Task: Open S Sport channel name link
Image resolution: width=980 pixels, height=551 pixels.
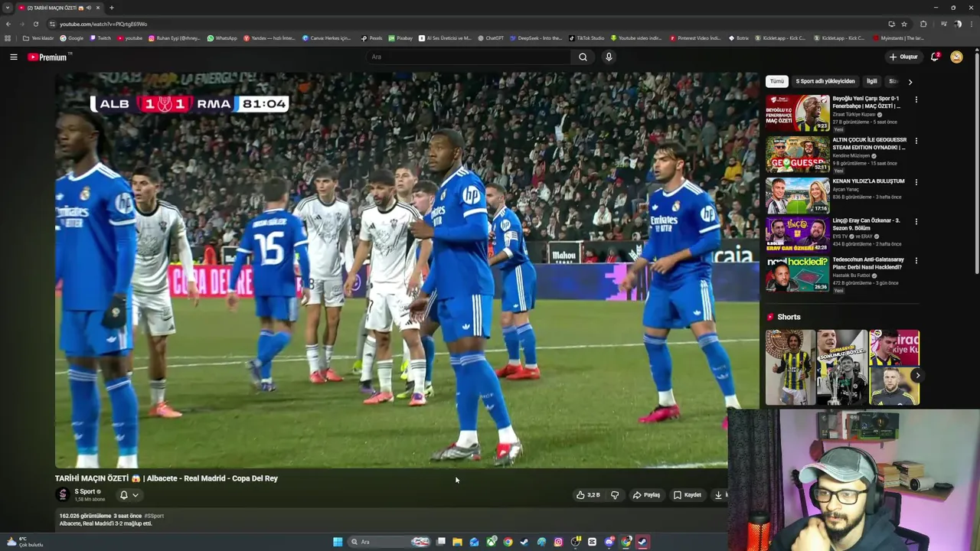Action: click(x=84, y=491)
